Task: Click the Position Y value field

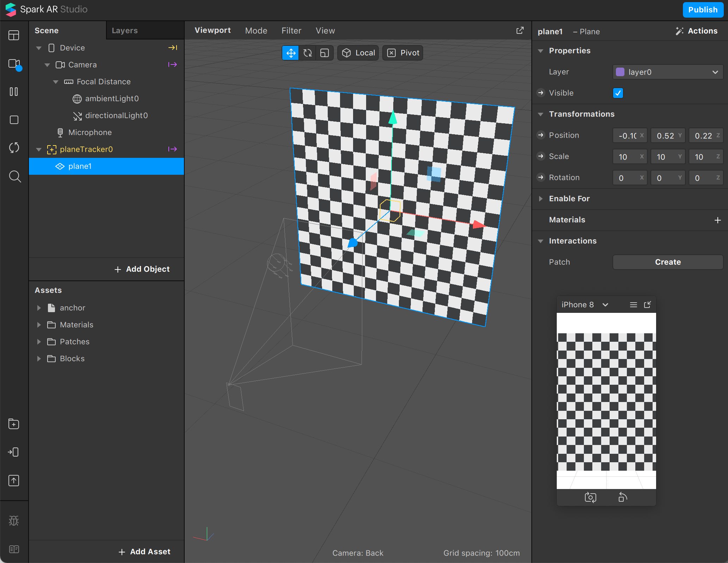Action: pyautogui.click(x=665, y=136)
